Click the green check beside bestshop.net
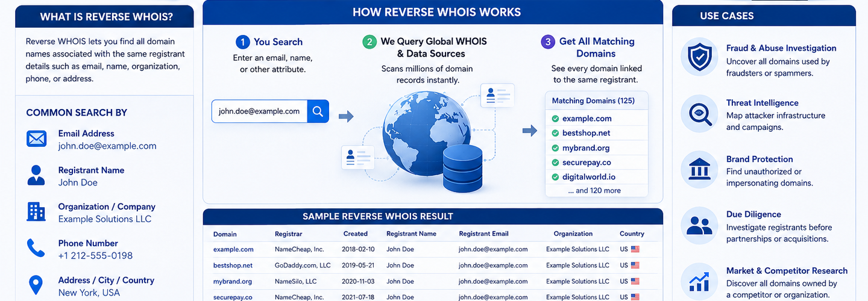868x301 pixels. pyautogui.click(x=555, y=133)
